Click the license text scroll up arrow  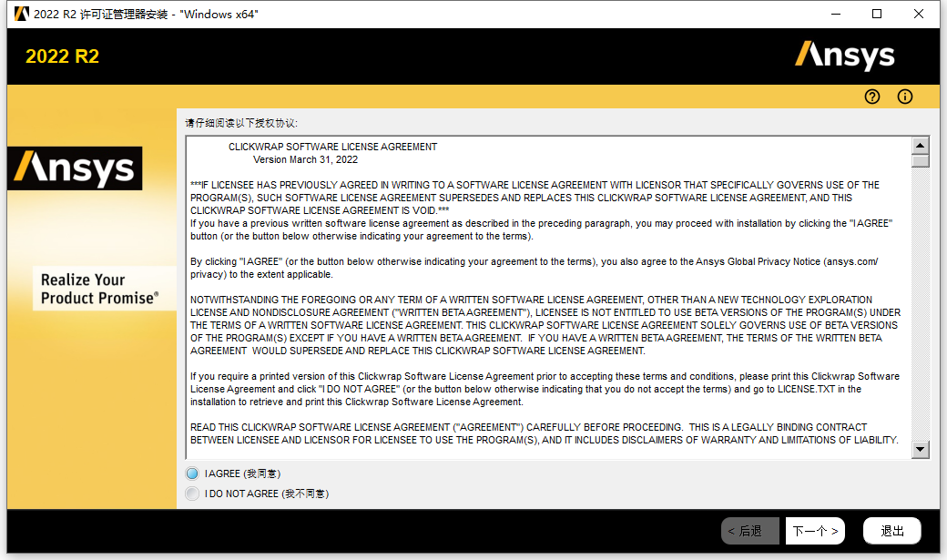920,145
